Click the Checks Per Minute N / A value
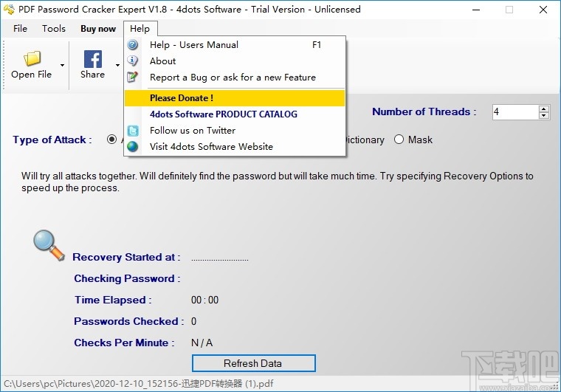561x392 pixels. (x=202, y=343)
